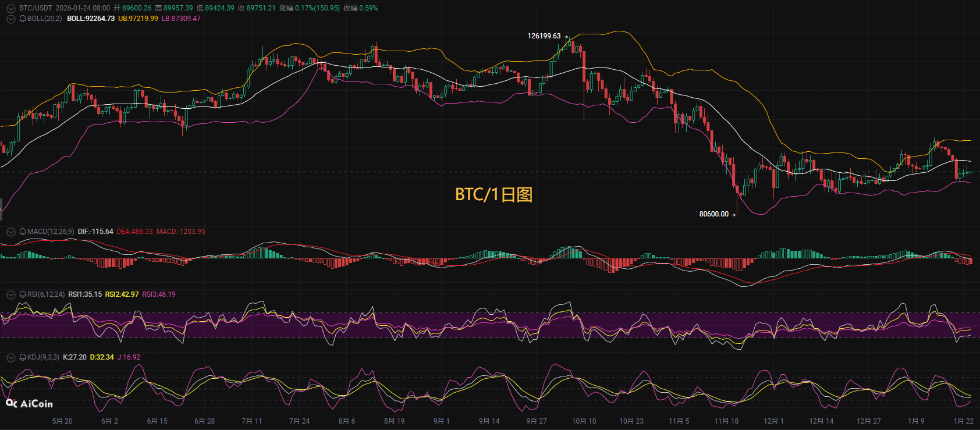Click the 10月 10 date on time axis

[x=584, y=421]
